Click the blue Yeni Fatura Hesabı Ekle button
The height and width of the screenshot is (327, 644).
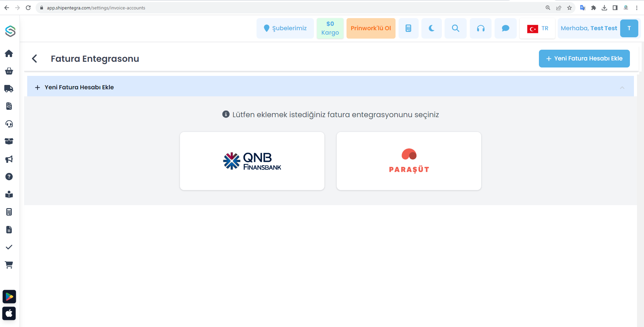(584, 58)
